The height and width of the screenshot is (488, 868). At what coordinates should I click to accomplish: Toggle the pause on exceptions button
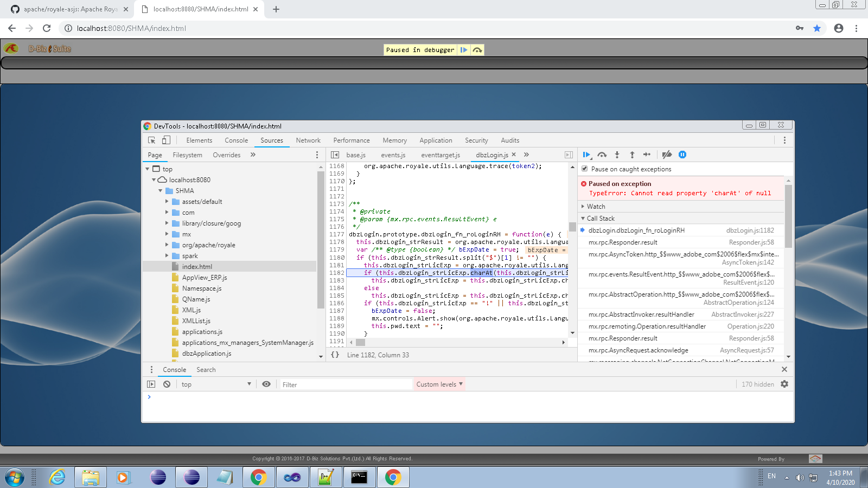(x=682, y=155)
